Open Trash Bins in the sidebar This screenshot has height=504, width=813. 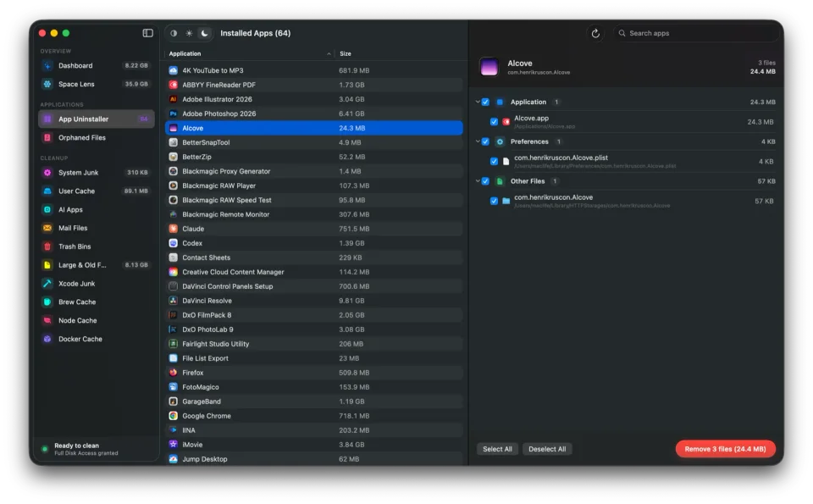coord(97,246)
